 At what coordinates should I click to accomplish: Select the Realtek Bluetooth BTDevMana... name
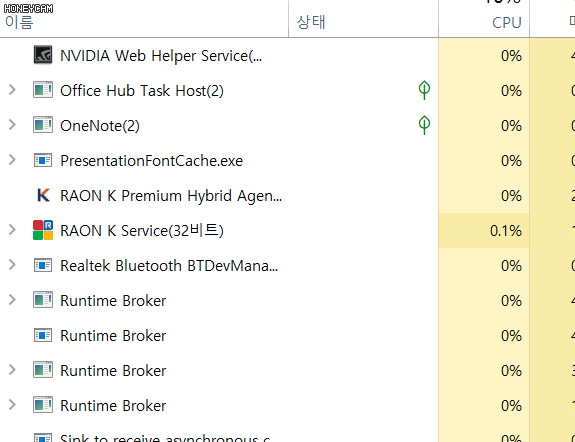pos(169,266)
